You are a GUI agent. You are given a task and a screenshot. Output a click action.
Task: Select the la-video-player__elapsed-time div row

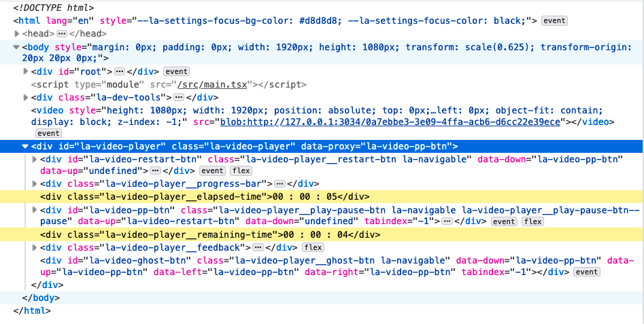pyautogui.click(x=322, y=196)
